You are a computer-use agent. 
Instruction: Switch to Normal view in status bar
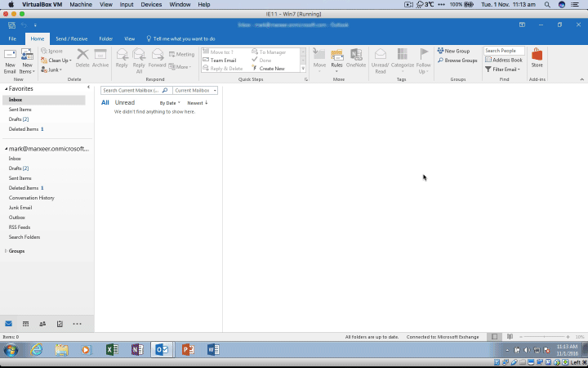494,337
